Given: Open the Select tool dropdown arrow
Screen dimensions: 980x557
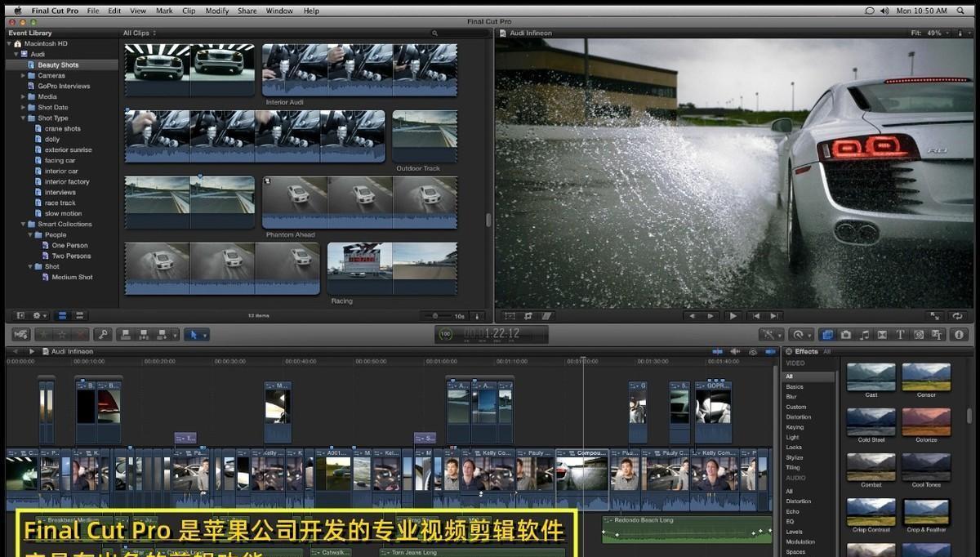Looking at the screenshot, I should 204,334.
